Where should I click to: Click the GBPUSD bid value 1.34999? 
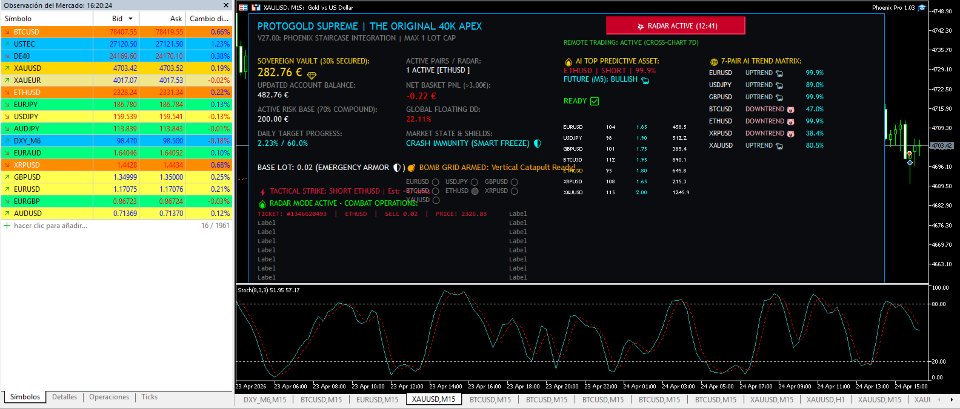(124, 177)
